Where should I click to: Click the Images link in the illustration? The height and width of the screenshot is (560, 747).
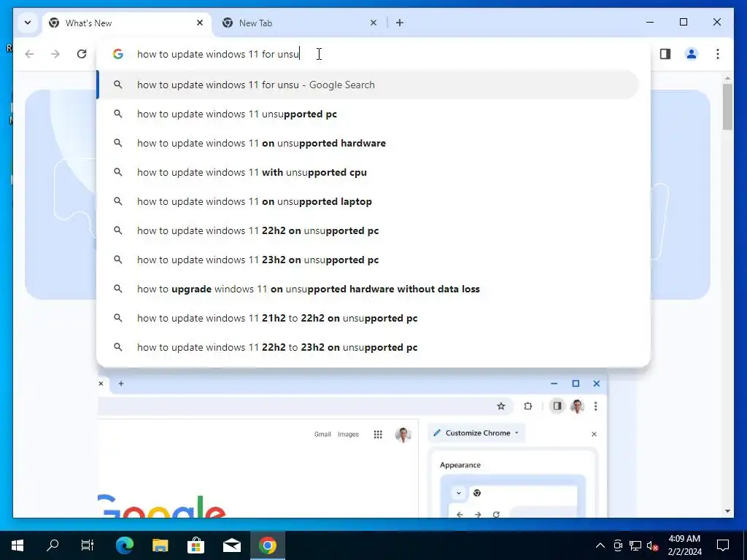[x=348, y=435]
